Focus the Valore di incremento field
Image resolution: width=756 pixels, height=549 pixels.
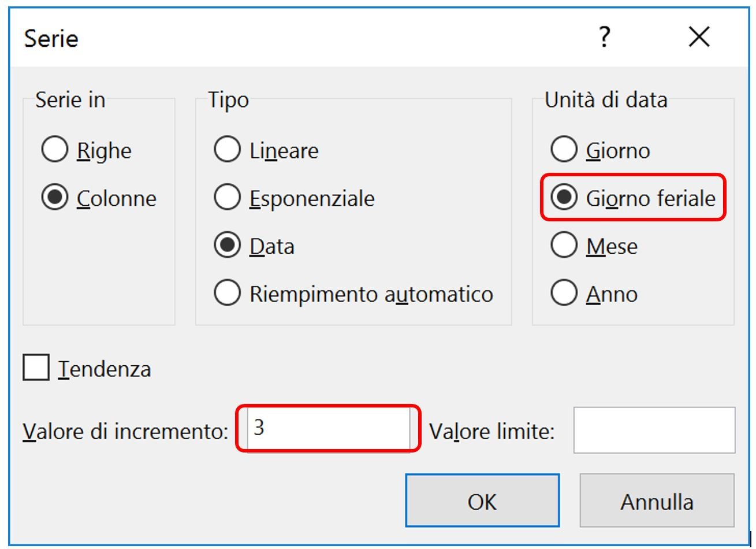[328, 429]
